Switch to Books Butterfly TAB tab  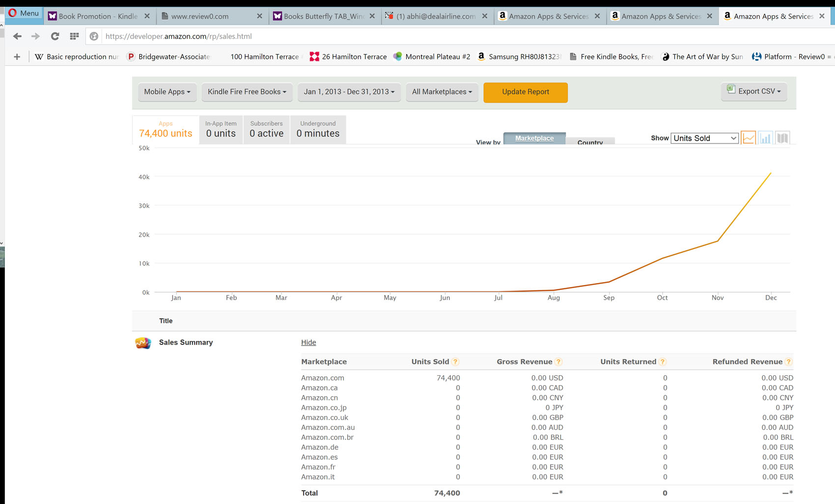click(324, 16)
